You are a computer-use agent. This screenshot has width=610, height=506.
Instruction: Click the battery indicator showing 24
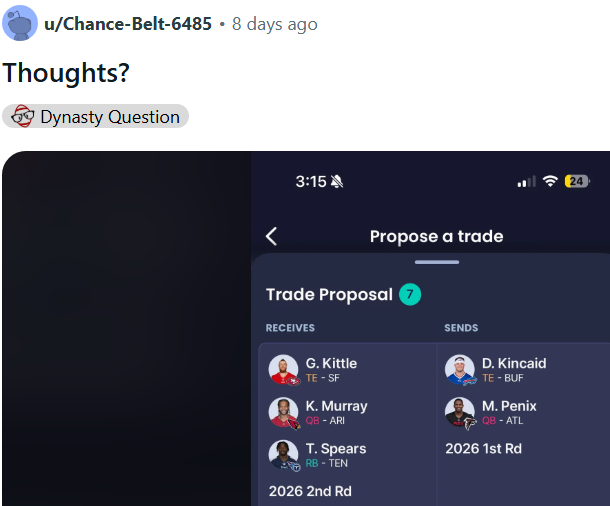point(576,181)
